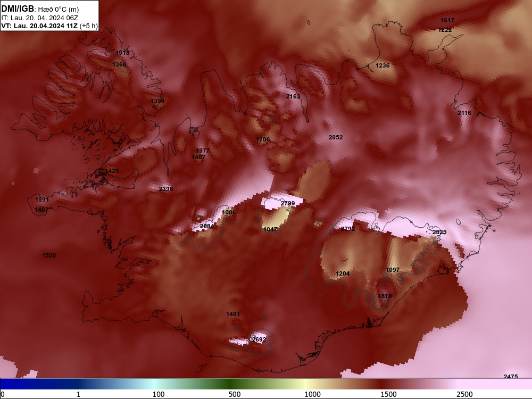
Task: Click the map value 1991
Action: (x=42, y=199)
